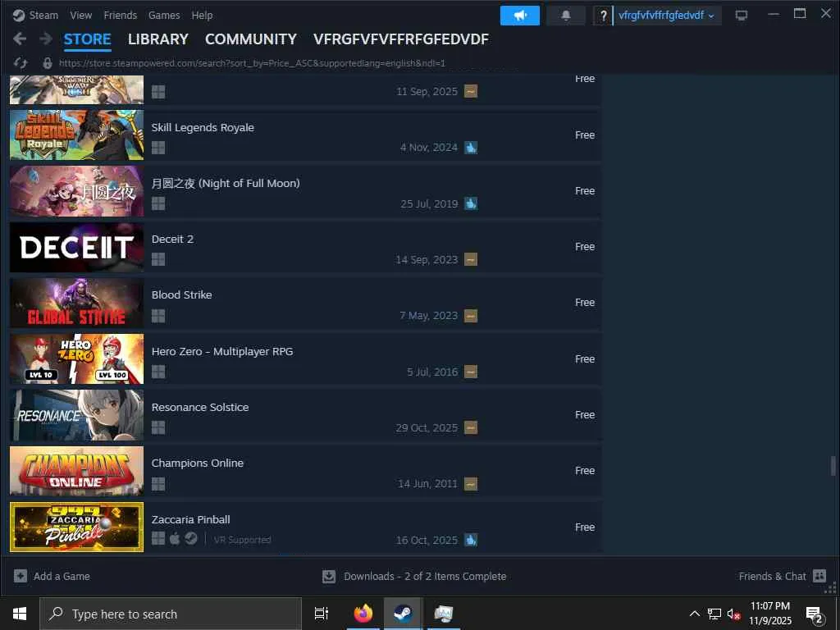Click mixed review icon for Resonance Solstice
The image size is (840, 630).
pos(470,427)
